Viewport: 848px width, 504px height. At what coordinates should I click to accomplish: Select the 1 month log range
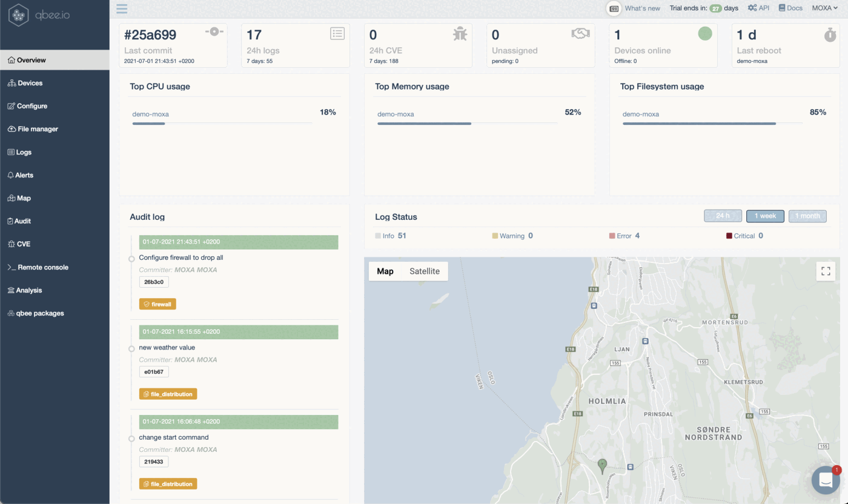pos(807,216)
